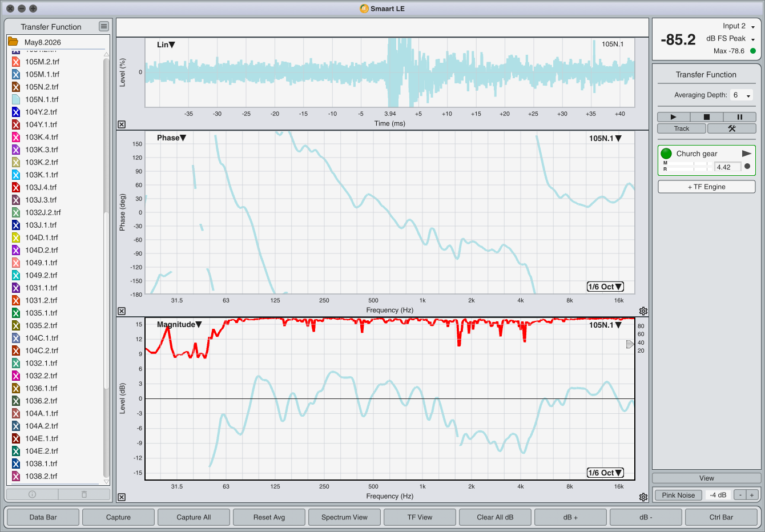
Task: Open the Phase plot 1/6 Oct smoothing dropdown
Action: click(x=605, y=287)
